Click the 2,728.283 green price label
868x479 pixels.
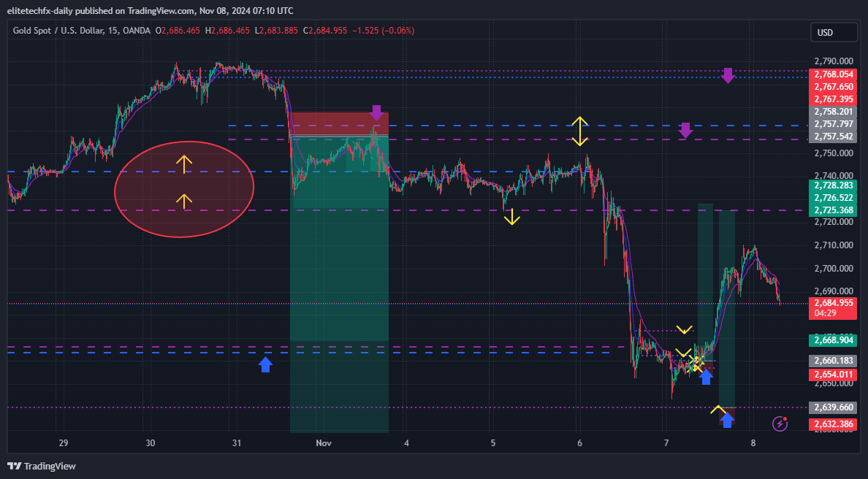[833, 185]
